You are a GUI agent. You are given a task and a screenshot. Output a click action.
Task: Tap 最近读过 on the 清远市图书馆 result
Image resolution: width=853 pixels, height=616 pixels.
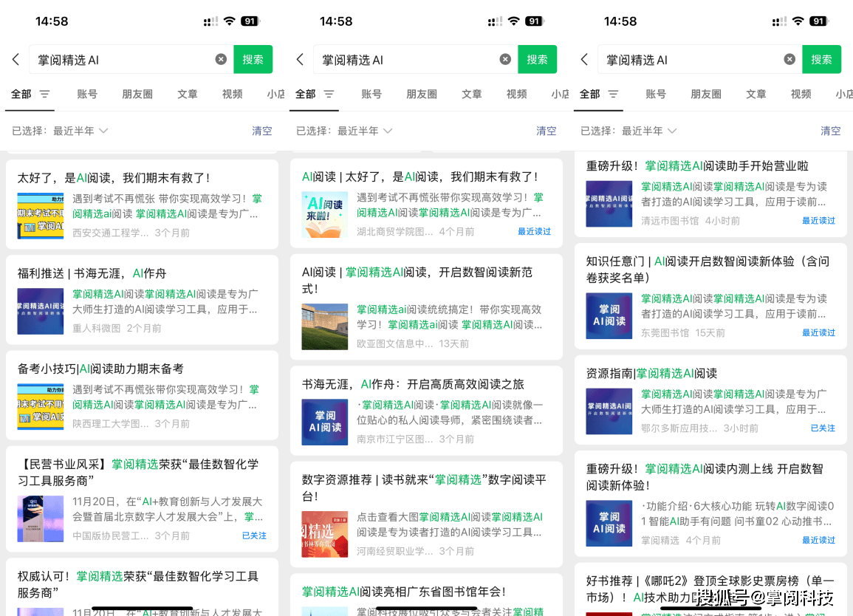(819, 220)
